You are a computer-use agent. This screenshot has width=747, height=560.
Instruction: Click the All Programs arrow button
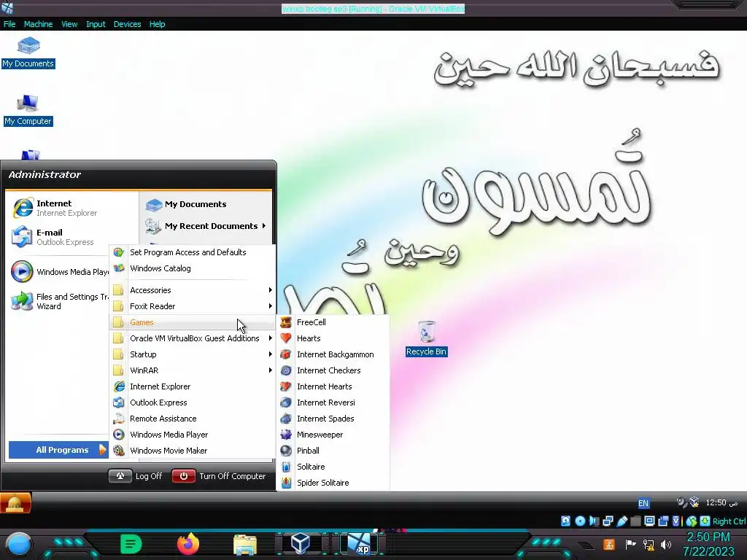point(58,450)
